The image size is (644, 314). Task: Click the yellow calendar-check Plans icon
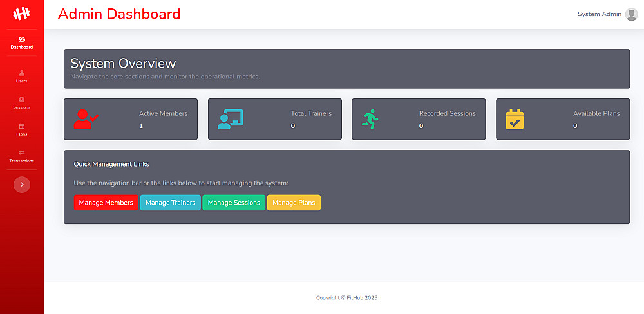515,120
